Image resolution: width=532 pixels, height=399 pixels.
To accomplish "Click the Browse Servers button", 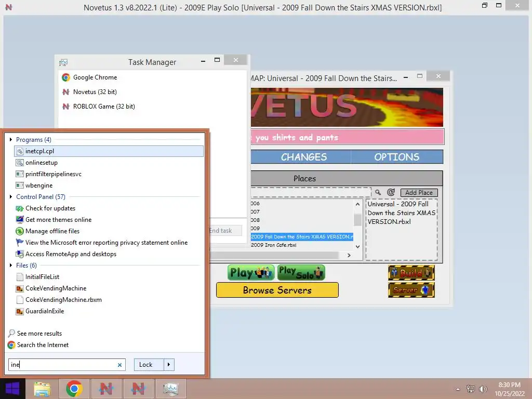I will (x=277, y=290).
